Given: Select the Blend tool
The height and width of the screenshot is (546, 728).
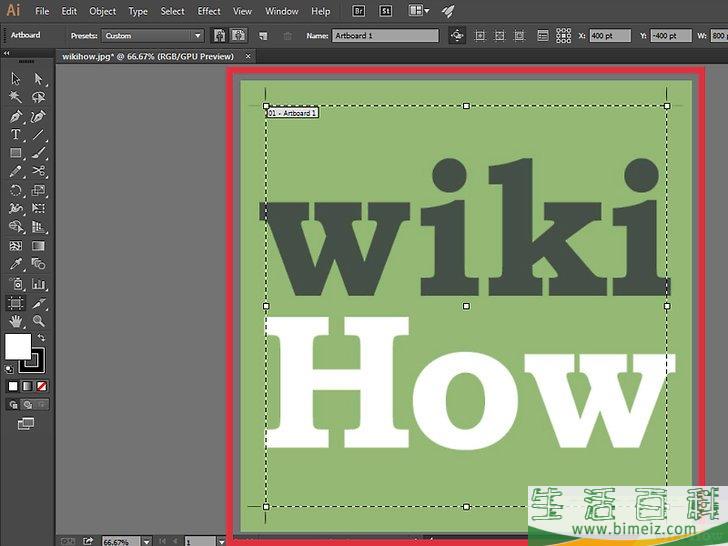Looking at the screenshot, I should [39, 265].
